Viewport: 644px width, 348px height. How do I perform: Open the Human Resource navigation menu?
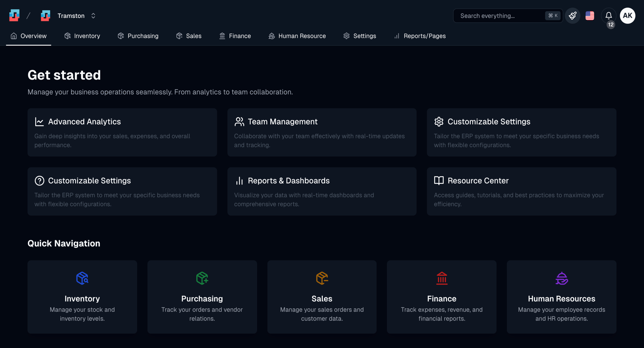(297, 36)
